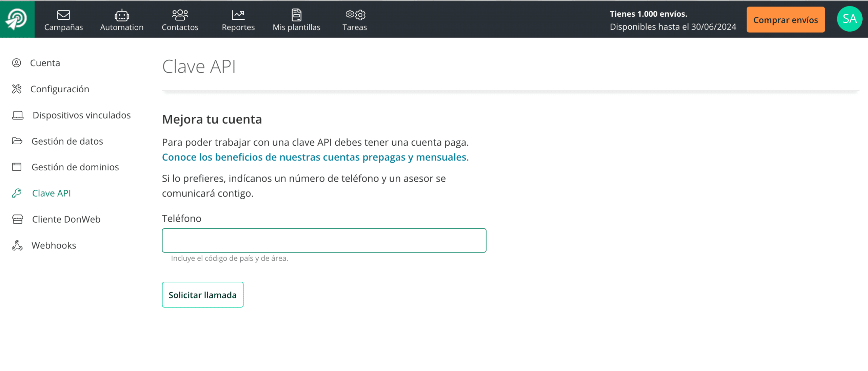
Task: Click the logo icon at top left
Action: [17, 19]
